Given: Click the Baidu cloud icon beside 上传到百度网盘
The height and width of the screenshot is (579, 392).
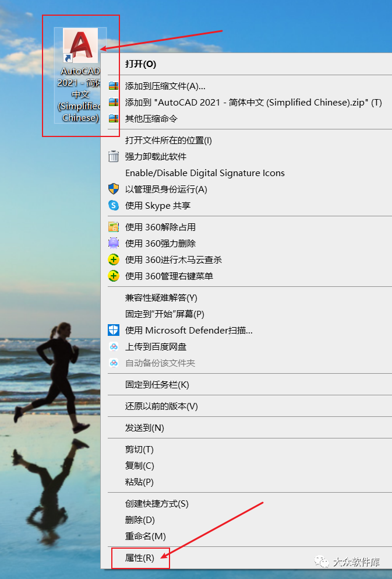Looking at the screenshot, I should tap(114, 347).
